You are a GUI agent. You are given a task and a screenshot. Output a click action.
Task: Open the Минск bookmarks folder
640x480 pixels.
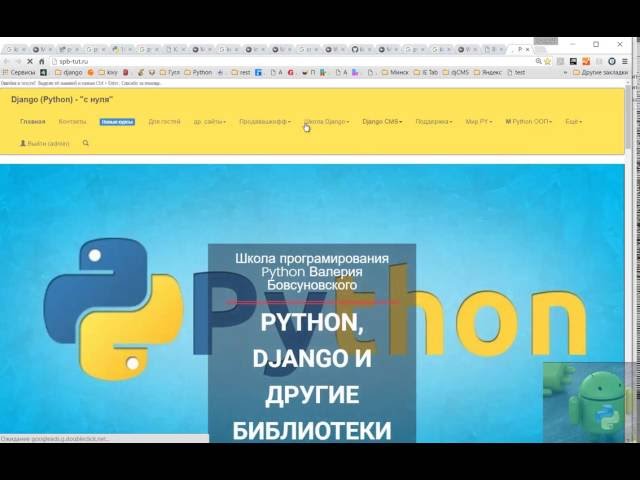click(x=395, y=72)
